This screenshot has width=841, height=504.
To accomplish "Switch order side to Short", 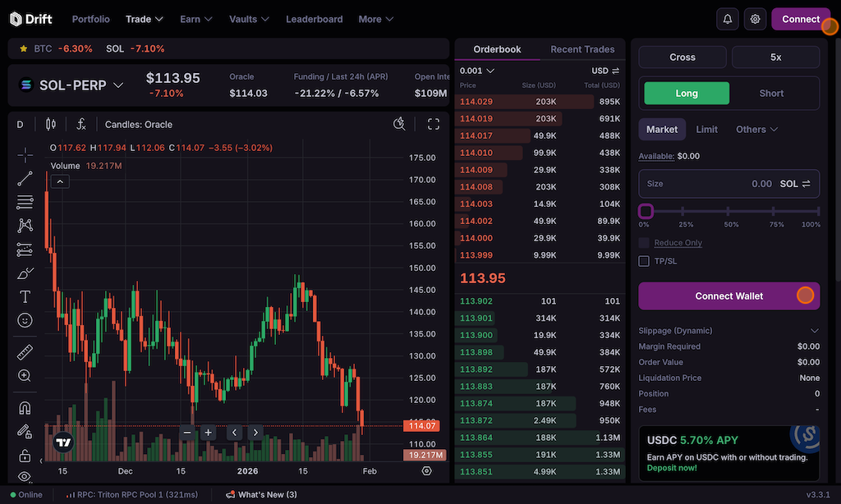I will pyautogui.click(x=771, y=94).
